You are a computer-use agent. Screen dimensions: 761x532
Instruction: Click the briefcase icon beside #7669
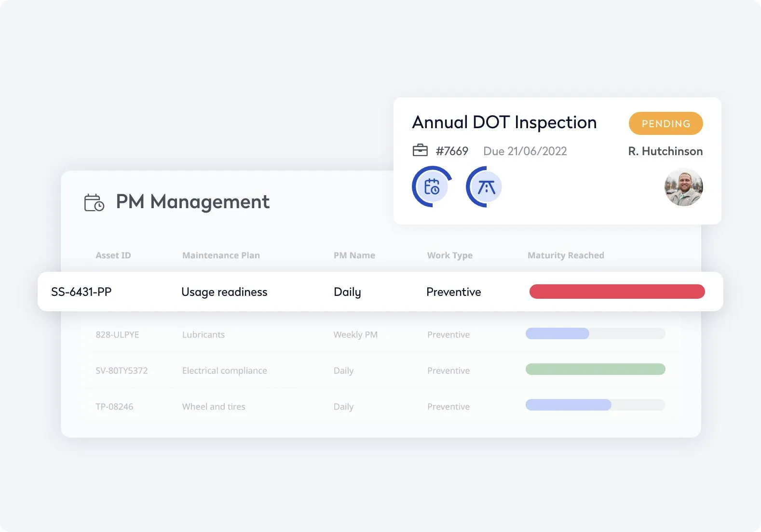click(x=420, y=150)
